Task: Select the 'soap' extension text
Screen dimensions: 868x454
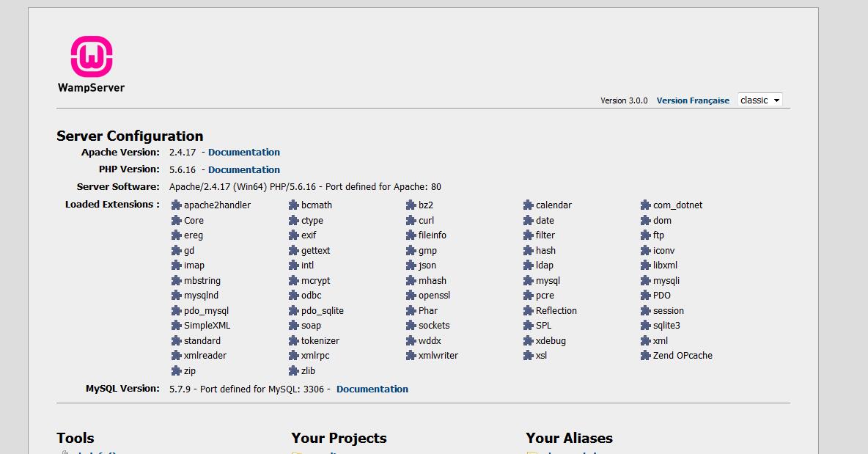Action: (311, 326)
